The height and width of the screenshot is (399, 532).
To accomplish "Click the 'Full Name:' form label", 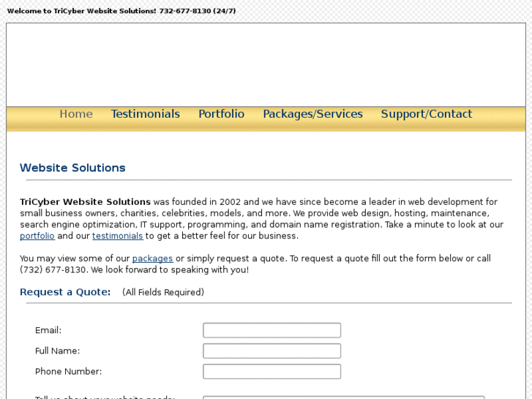I will coord(58,351).
